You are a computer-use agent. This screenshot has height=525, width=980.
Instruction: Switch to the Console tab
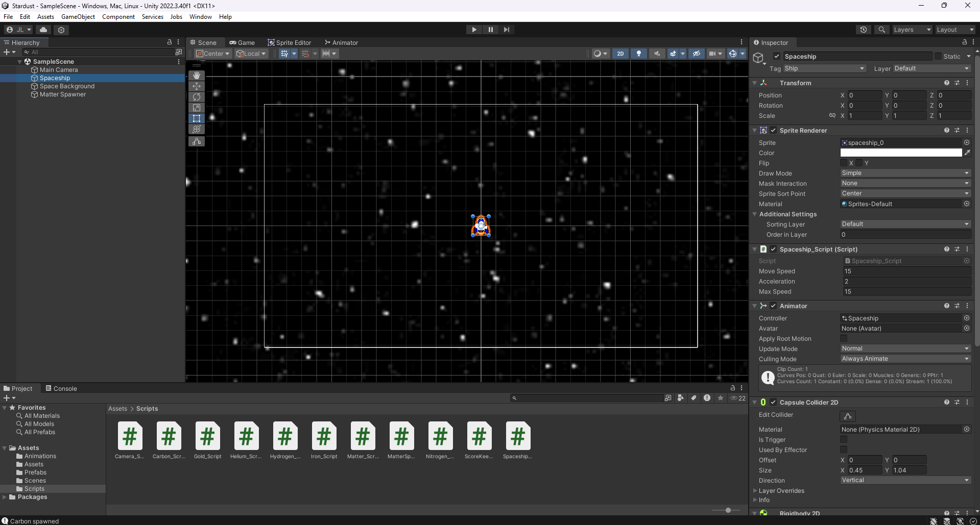click(61, 389)
